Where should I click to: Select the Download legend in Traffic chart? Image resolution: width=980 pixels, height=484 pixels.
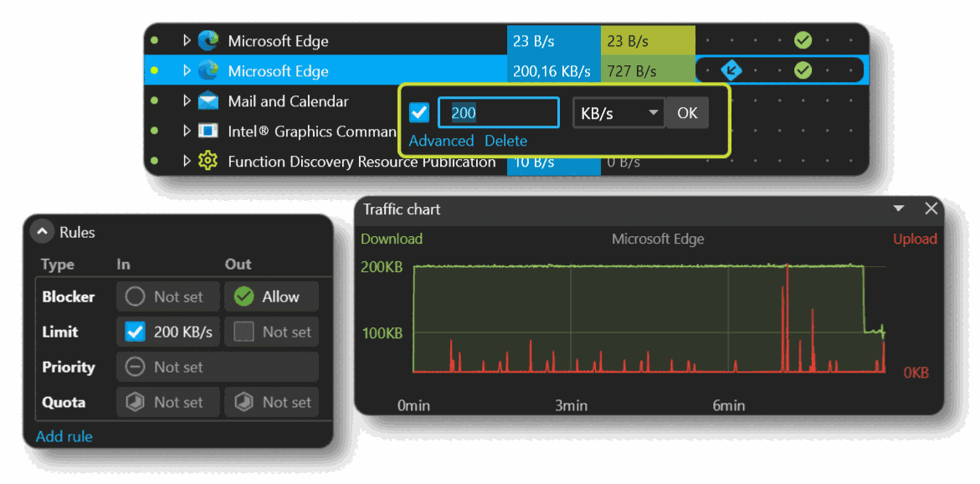pos(391,239)
